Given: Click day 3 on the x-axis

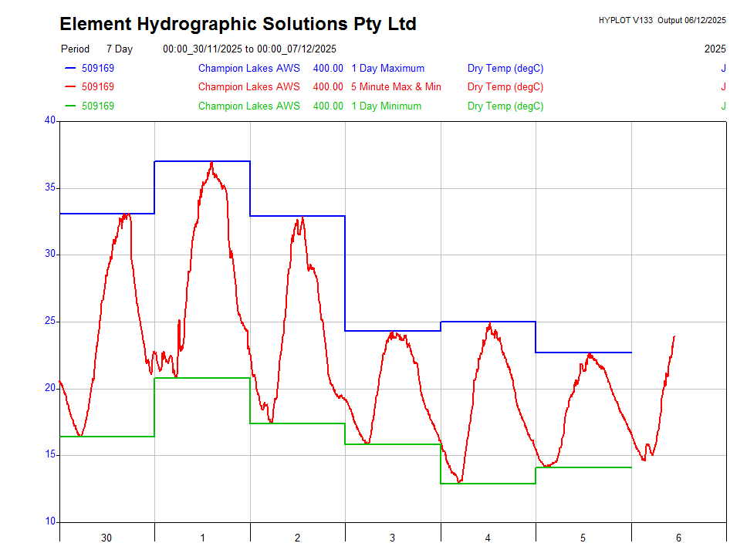Looking at the screenshot, I should coord(392,538).
